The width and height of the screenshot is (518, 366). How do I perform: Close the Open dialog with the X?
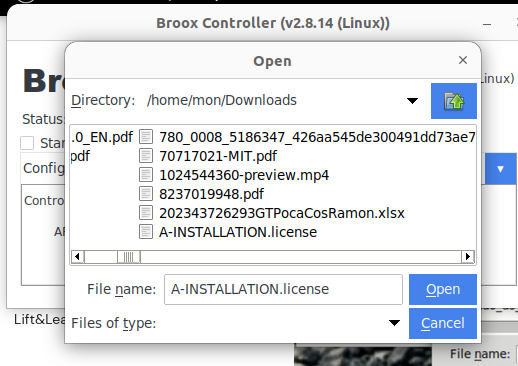[x=463, y=60]
